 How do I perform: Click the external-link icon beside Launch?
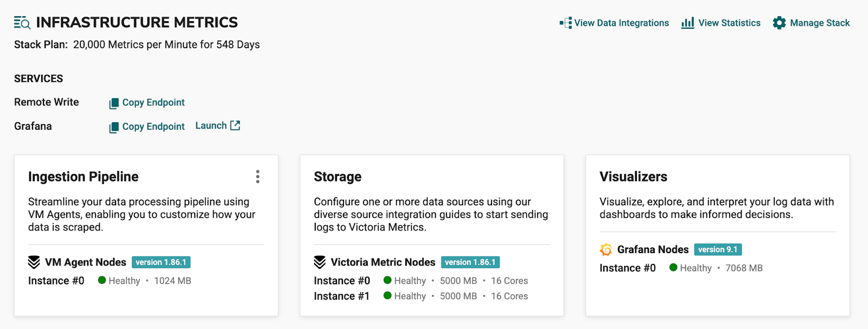pos(235,125)
